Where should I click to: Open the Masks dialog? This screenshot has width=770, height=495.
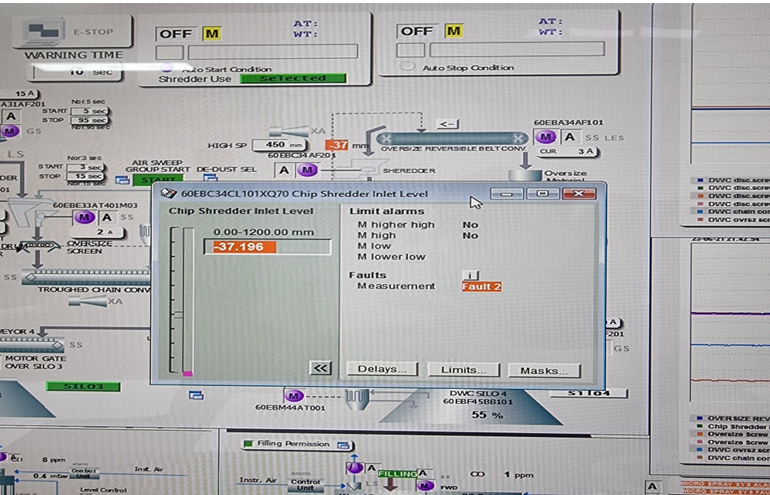[x=543, y=369]
